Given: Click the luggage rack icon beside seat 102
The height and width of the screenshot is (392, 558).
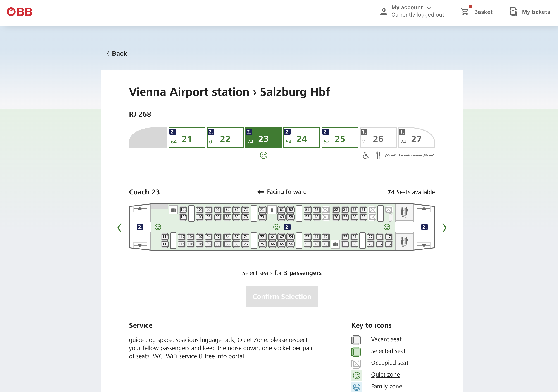Looking at the screenshot, I should point(173,210).
